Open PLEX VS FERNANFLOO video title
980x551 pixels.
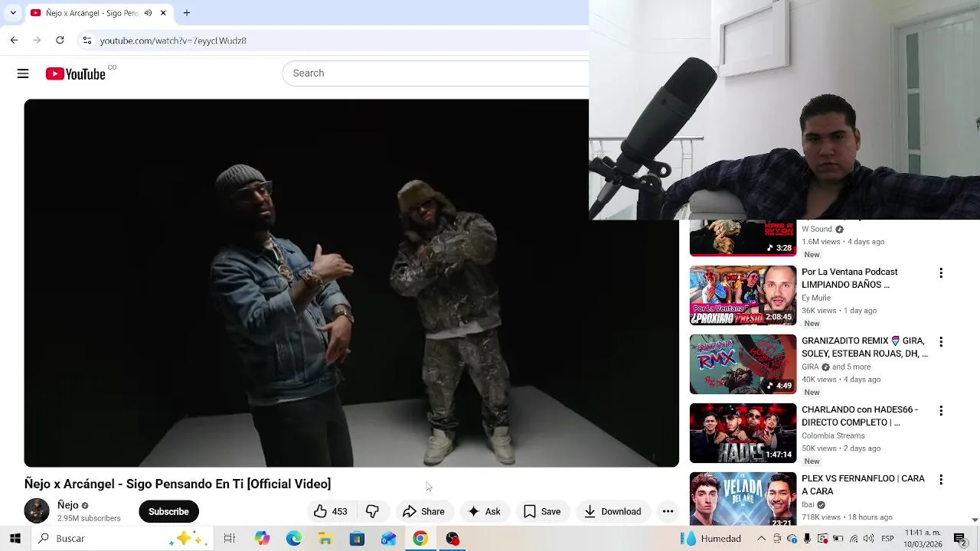point(863,484)
